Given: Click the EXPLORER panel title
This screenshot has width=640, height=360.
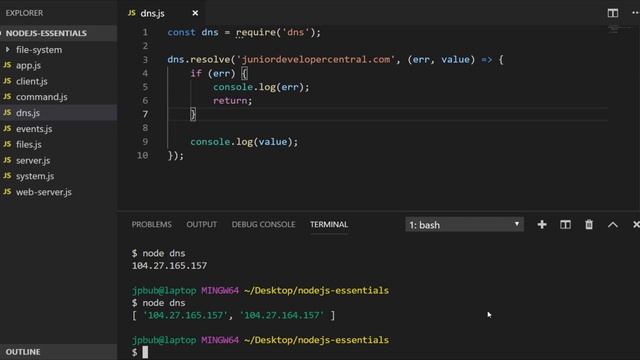Looking at the screenshot, I should pos(24,13).
